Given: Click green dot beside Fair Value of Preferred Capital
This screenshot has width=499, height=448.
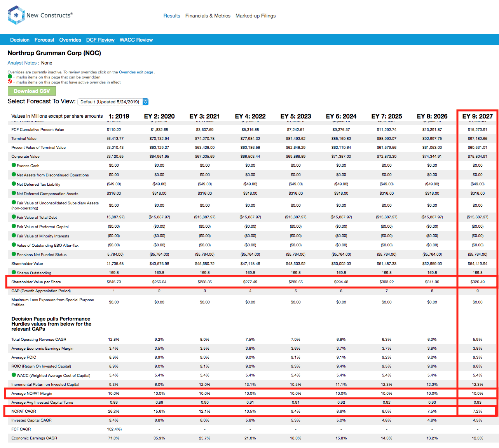Looking at the screenshot, I should (14, 226).
